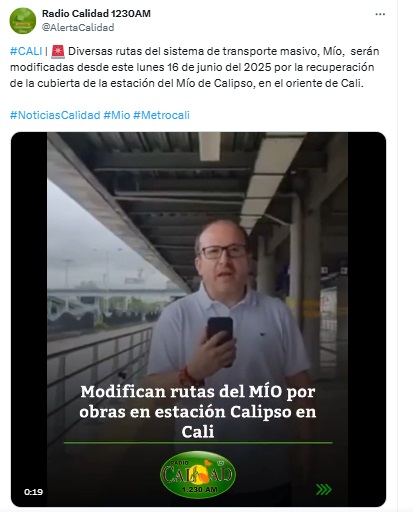Click the 0:19 video duration badge
Viewport: 413px width, 512px height.
coord(33,492)
